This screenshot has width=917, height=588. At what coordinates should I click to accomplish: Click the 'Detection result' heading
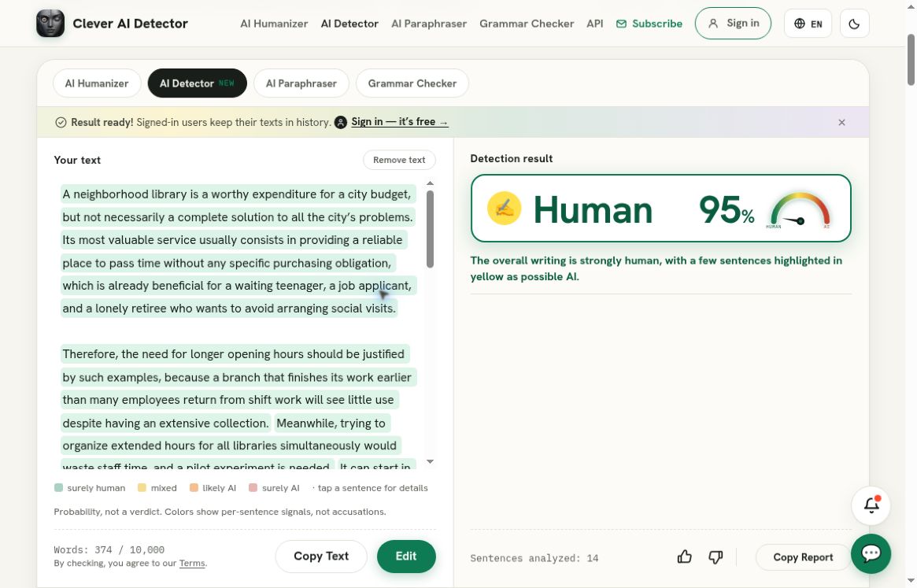(511, 158)
